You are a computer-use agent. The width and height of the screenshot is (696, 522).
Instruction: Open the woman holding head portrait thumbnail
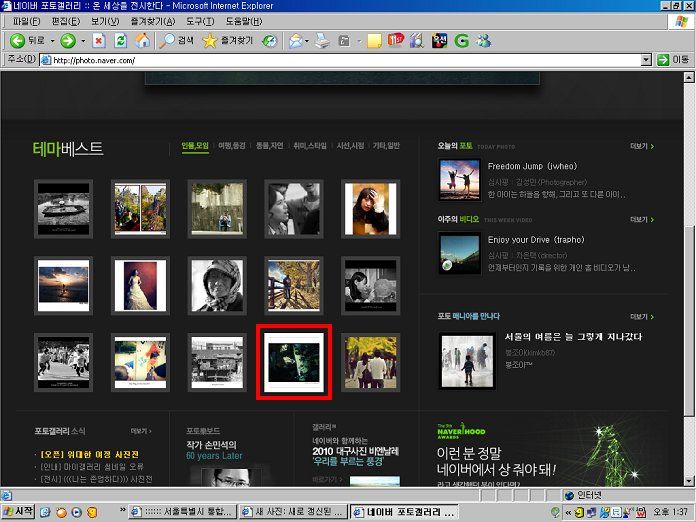(371, 209)
